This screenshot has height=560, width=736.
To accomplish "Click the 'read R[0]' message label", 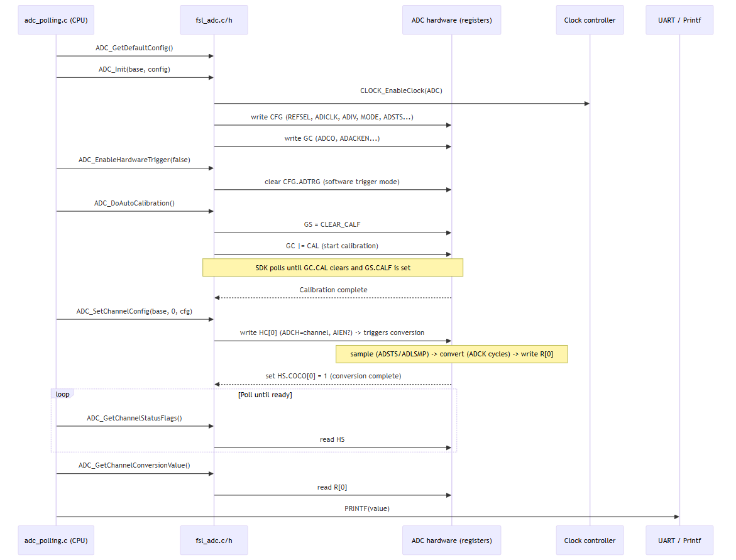I will (x=332, y=487).
